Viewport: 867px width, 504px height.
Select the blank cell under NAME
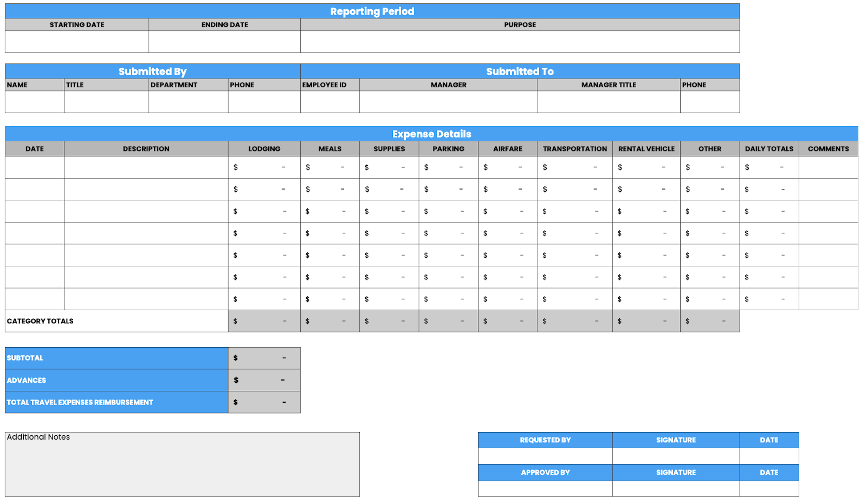click(35, 102)
